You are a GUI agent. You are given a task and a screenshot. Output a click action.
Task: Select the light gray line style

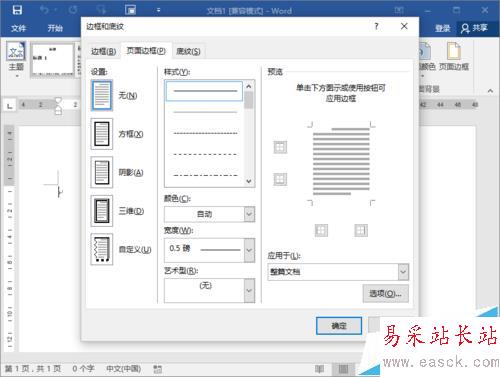pyautogui.click(x=205, y=112)
